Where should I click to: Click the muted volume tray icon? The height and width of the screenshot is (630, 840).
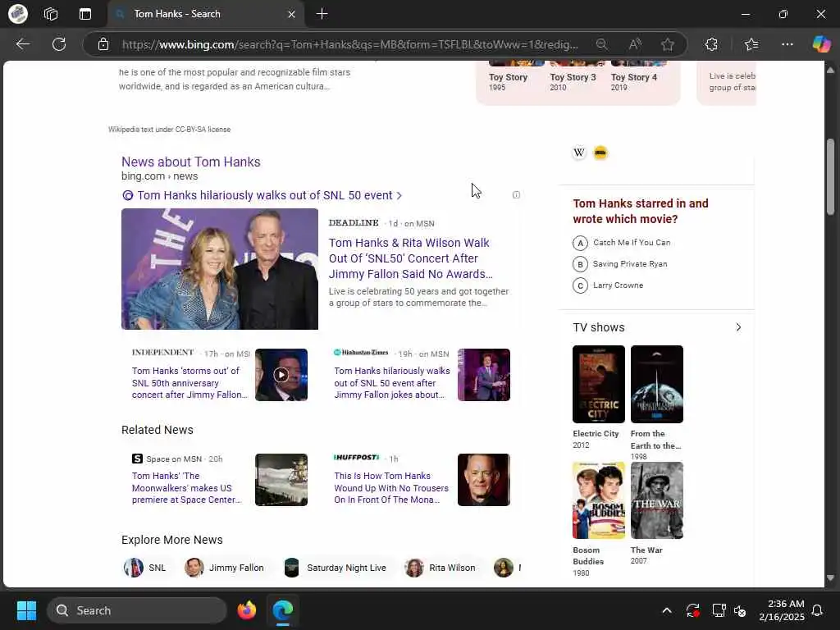coord(741,610)
